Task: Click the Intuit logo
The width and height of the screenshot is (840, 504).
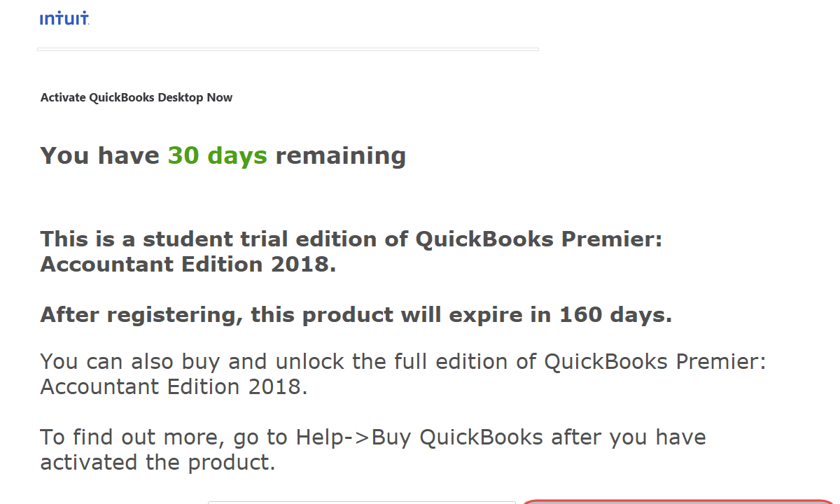Action: pos(64,19)
